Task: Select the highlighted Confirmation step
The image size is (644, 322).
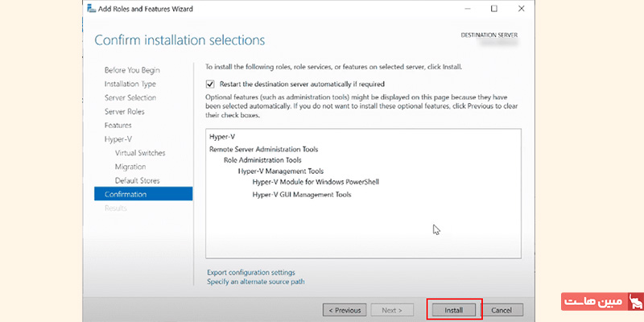Action: [x=143, y=194]
